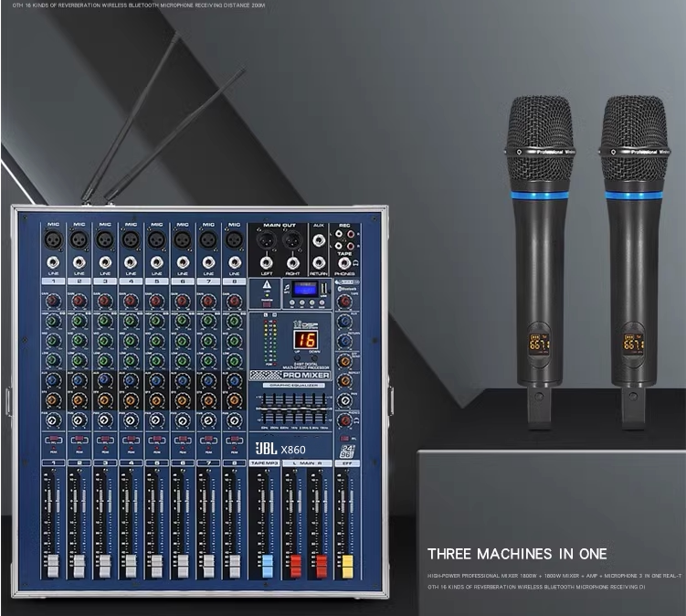Click the channel 4 fader cap
The image size is (686, 616).
click(131, 565)
